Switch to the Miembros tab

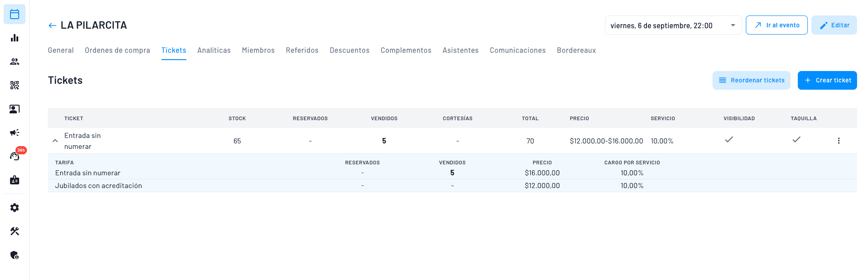258,51
